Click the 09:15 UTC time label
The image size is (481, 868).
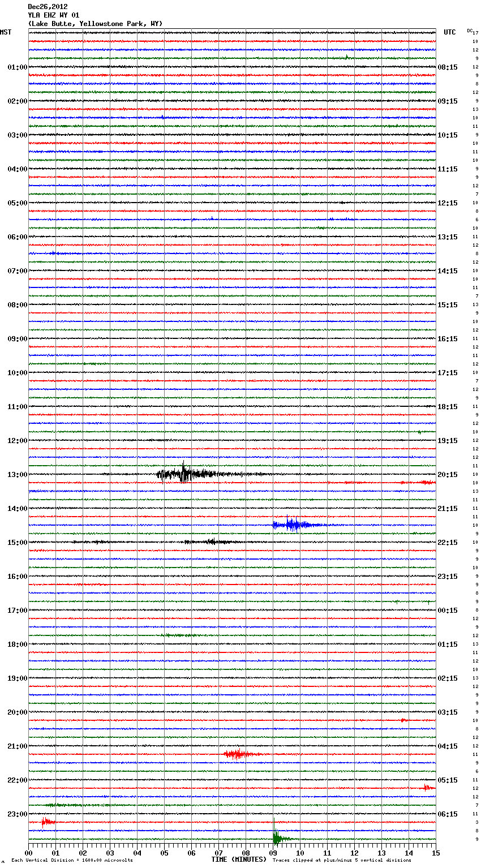(448, 101)
